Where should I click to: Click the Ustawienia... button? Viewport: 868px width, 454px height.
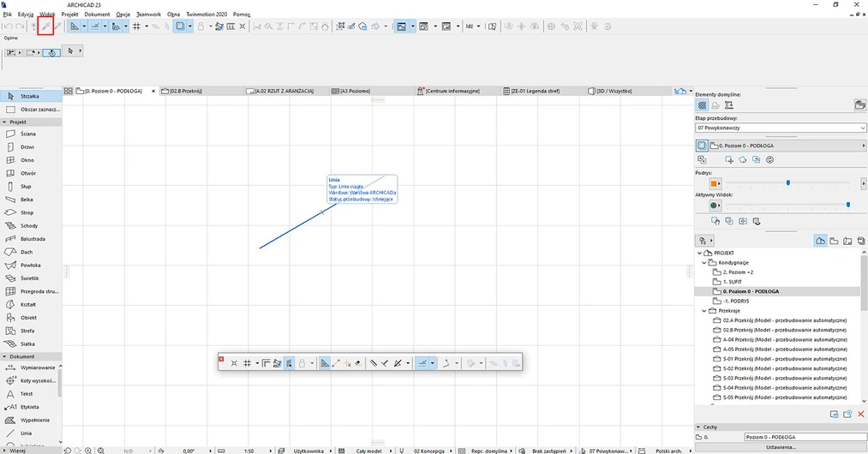[x=781, y=447]
